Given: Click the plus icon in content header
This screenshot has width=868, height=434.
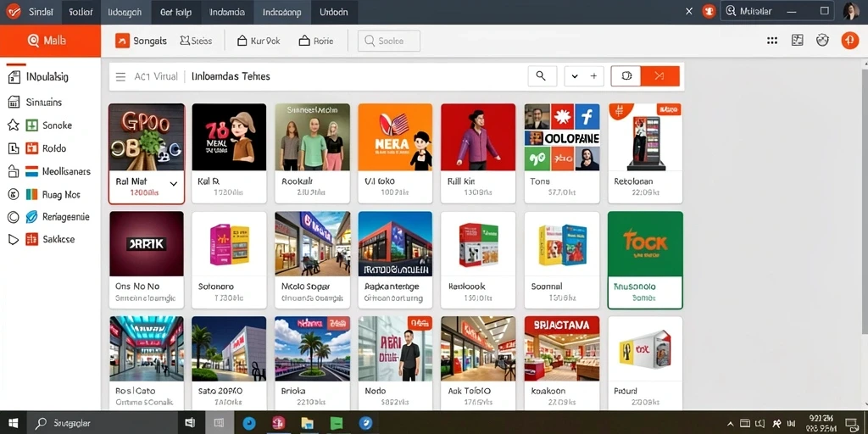Looking at the screenshot, I should pyautogui.click(x=593, y=76).
